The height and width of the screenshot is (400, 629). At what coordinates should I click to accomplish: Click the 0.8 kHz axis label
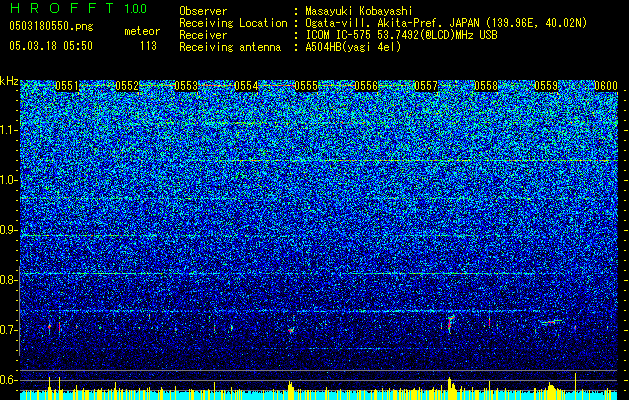[8, 280]
